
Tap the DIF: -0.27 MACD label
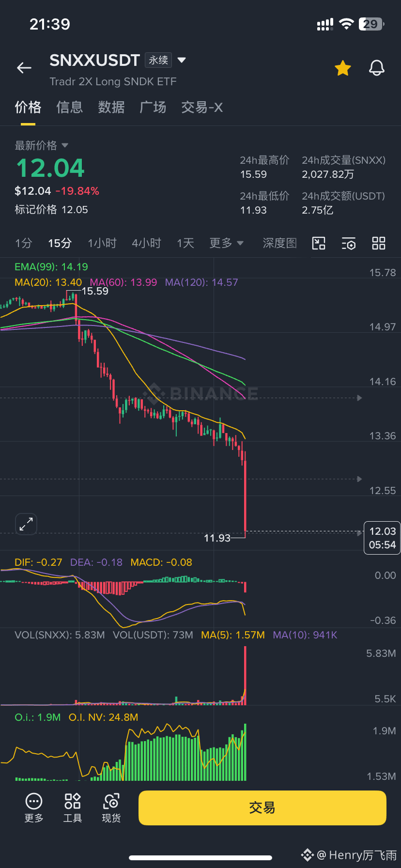(x=38, y=562)
